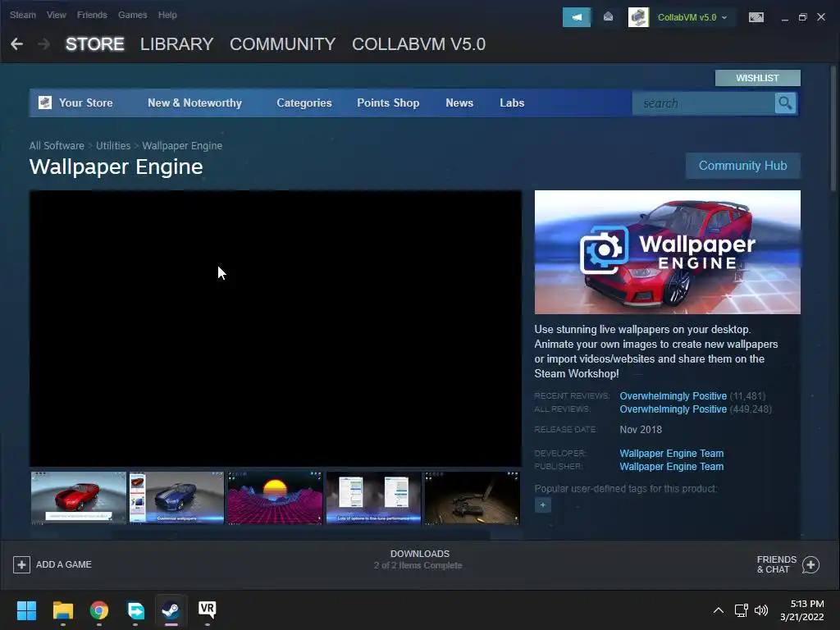Open the Steam menu

click(x=22, y=15)
